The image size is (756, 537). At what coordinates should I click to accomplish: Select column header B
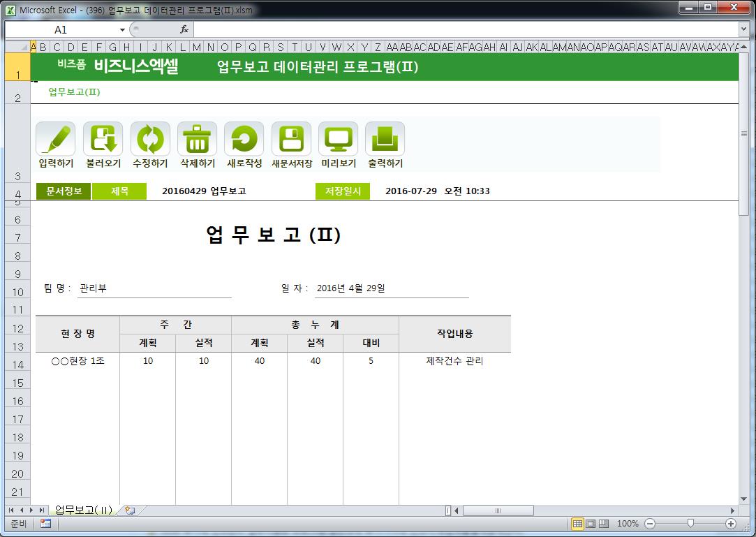(x=43, y=47)
